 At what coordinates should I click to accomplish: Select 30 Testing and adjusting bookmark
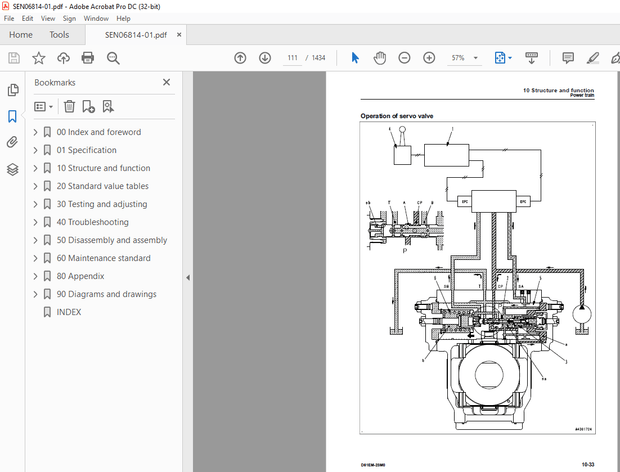(102, 204)
